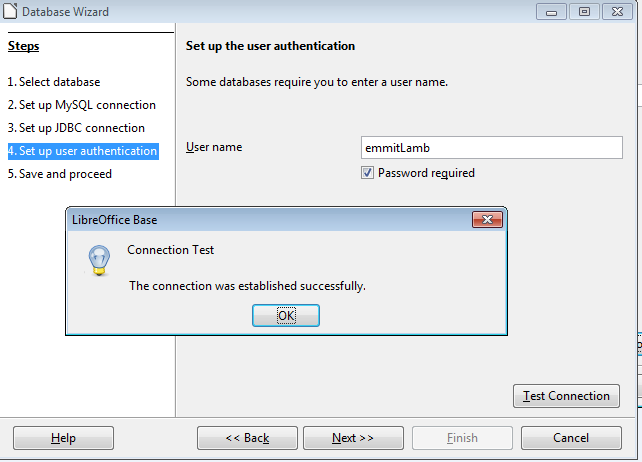Image resolution: width=642 pixels, height=462 pixels.
Task: Cancel the Database Wizard
Action: 571,438
